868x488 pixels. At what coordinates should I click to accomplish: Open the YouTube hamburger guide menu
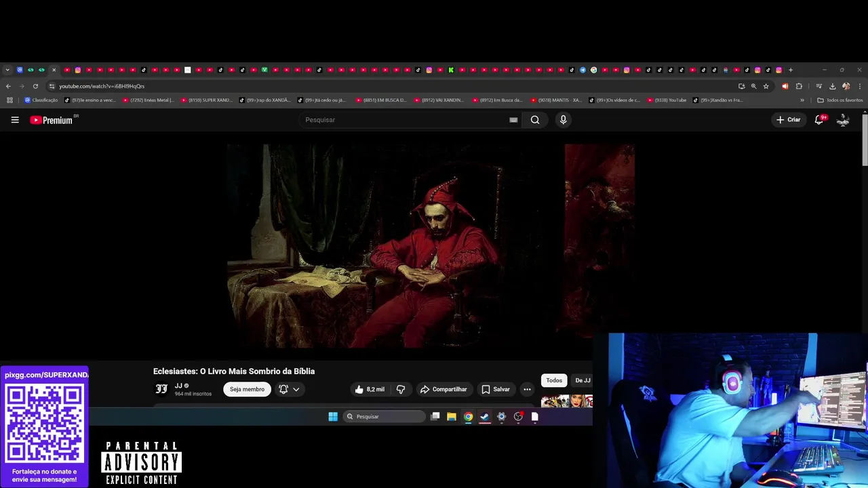pyautogui.click(x=15, y=120)
